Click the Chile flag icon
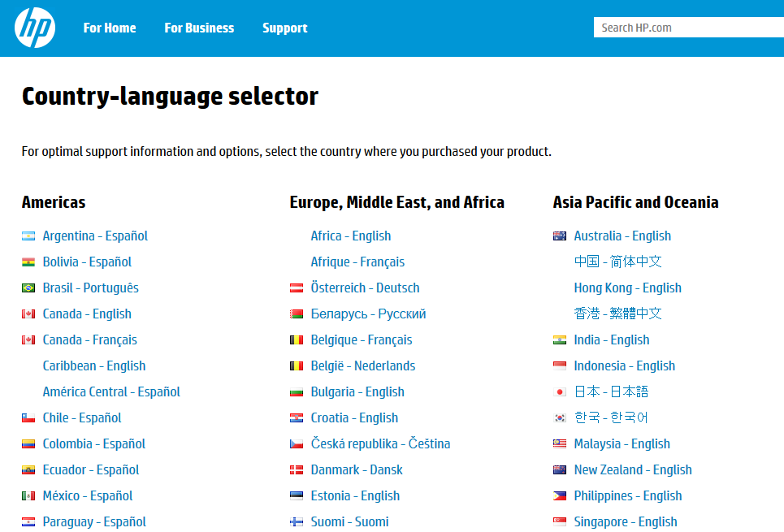The height and width of the screenshot is (532, 784). pyautogui.click(x=28, y=418)
